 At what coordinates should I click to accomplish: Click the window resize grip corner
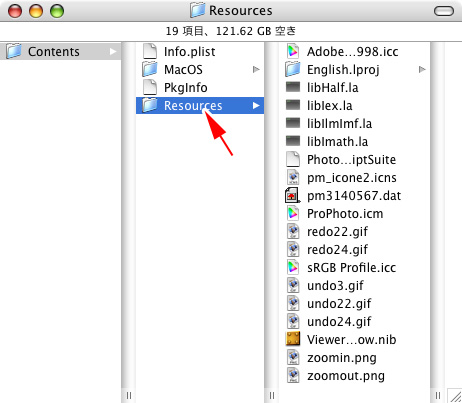[455, 396]
